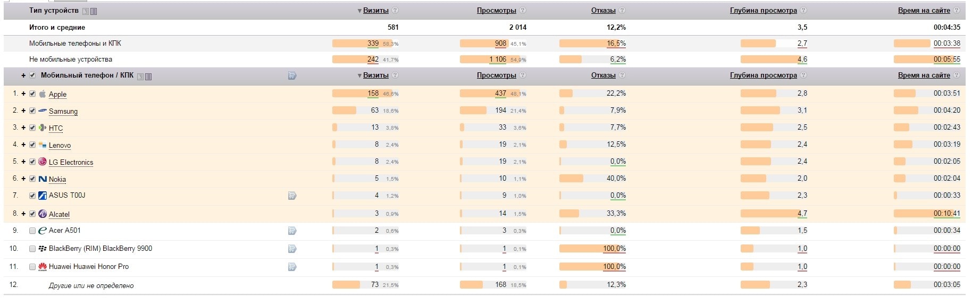
Task: Open the report icon in ASUS T00J row
Action: tap(292, 196)
